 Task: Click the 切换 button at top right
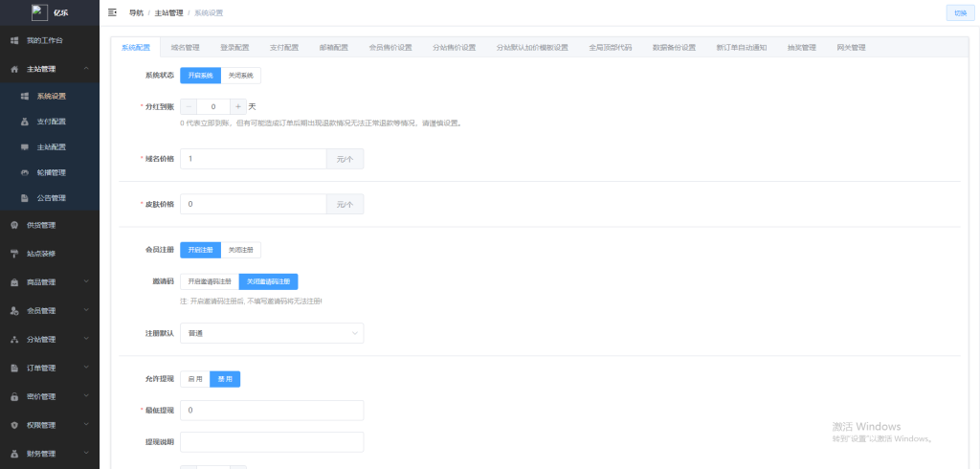(960, 13)
